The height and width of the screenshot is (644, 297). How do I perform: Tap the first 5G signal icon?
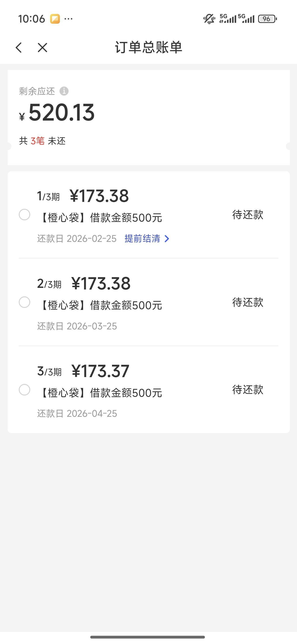(228, 19)
